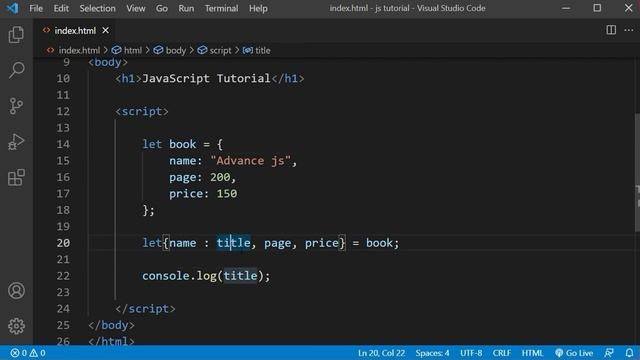640x360 pixels.
Task: Start Go Live server
Action: click(x=574, y=353)
